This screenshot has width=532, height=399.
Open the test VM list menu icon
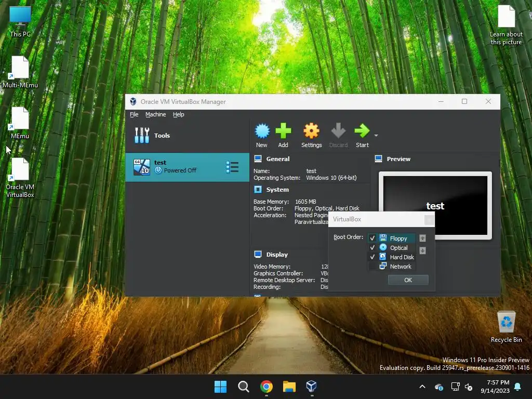pyautogui.click(x=232, y=167)
